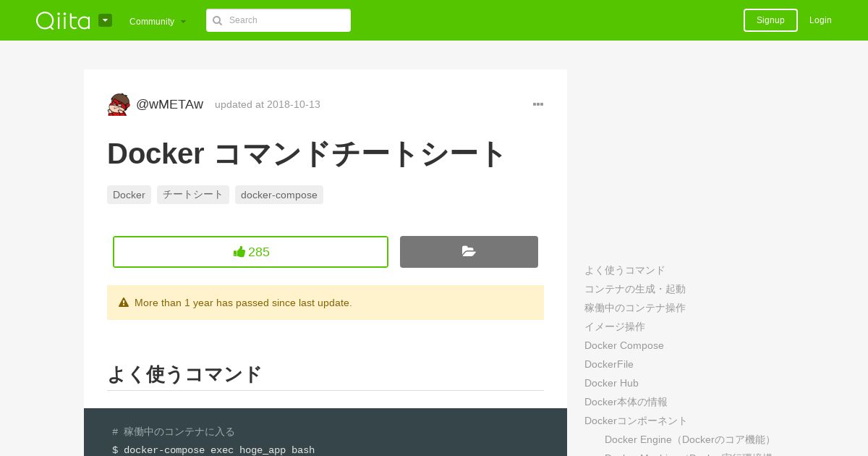Screen dimensions: 868x456
Task: Click the warning triangle icon in update notice
Action: click(x=124, y=303)
